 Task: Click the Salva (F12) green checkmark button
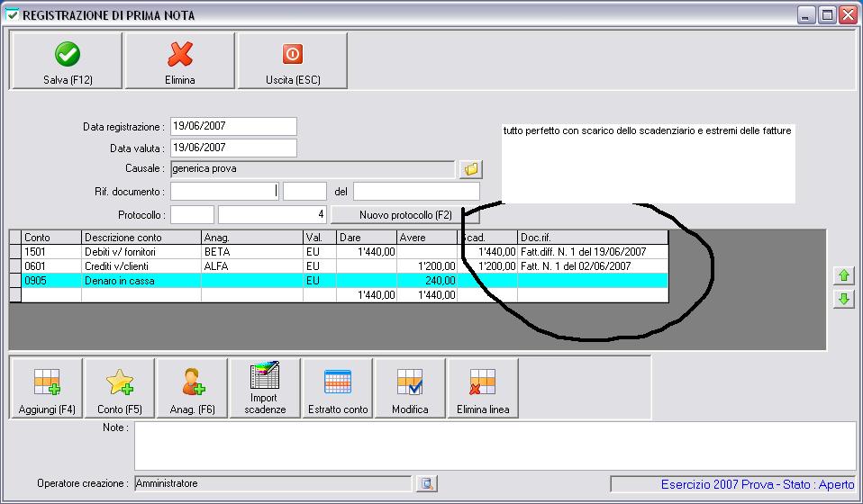pos(67,60)
